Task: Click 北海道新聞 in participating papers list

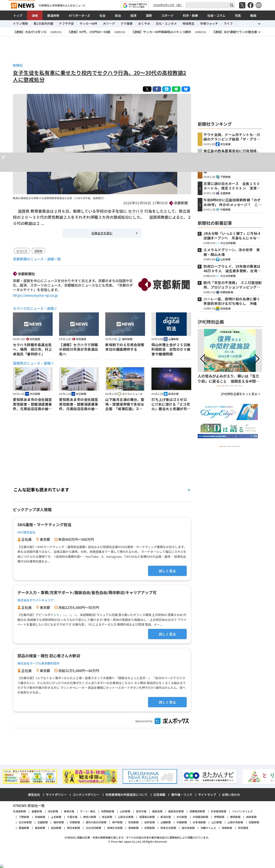Action: 19,811
